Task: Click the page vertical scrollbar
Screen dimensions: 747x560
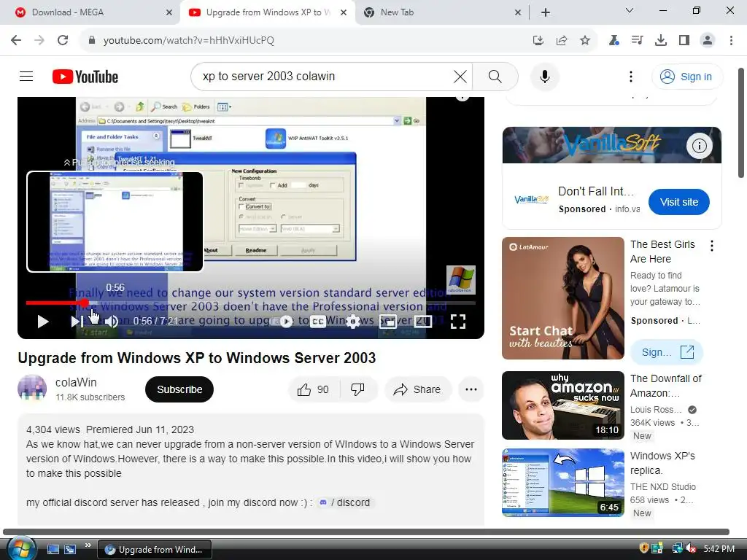Action: click(741, 122)
